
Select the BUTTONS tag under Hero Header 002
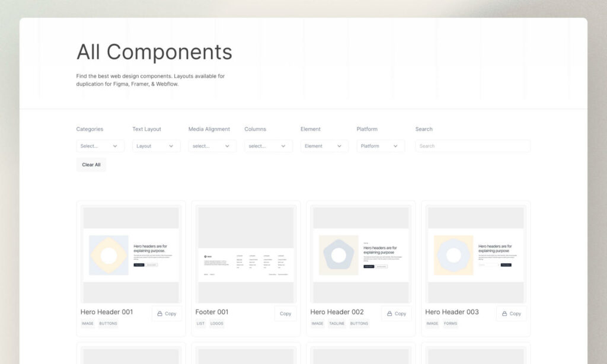[x=359, y=324]
